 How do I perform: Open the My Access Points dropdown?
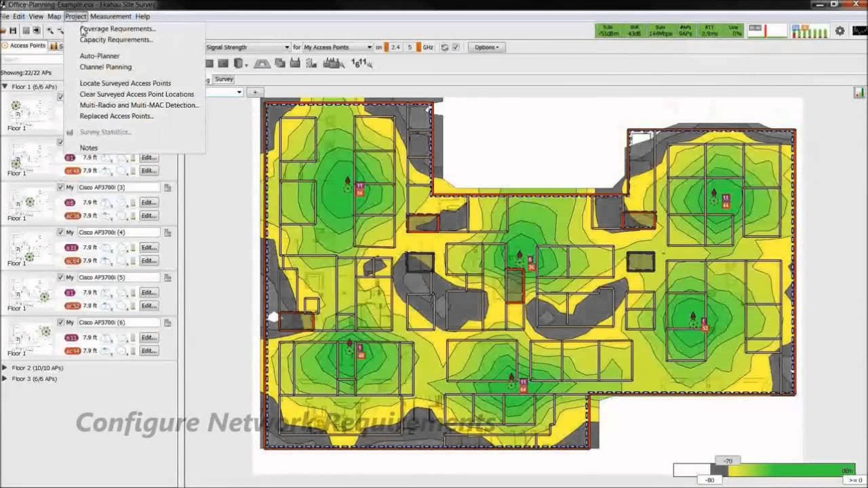[337, 47]
